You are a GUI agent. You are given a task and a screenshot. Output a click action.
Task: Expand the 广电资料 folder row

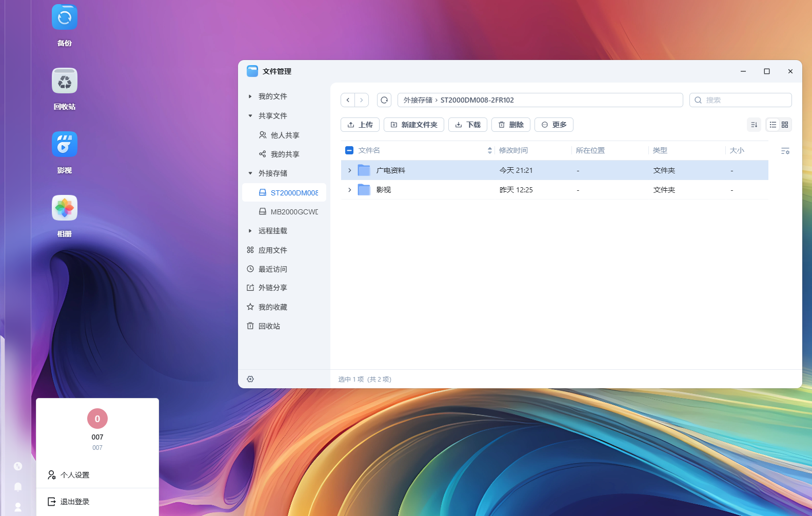click(350, 170)
